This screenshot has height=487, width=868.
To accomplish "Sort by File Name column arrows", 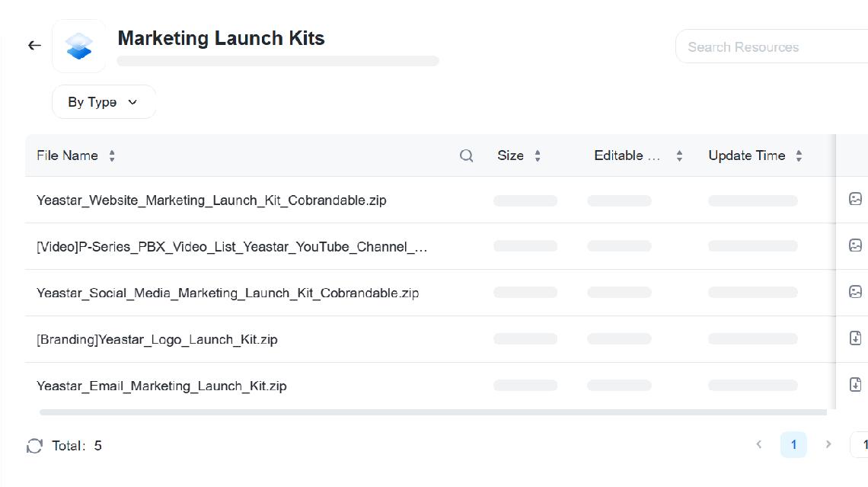I will click(112, 155).
